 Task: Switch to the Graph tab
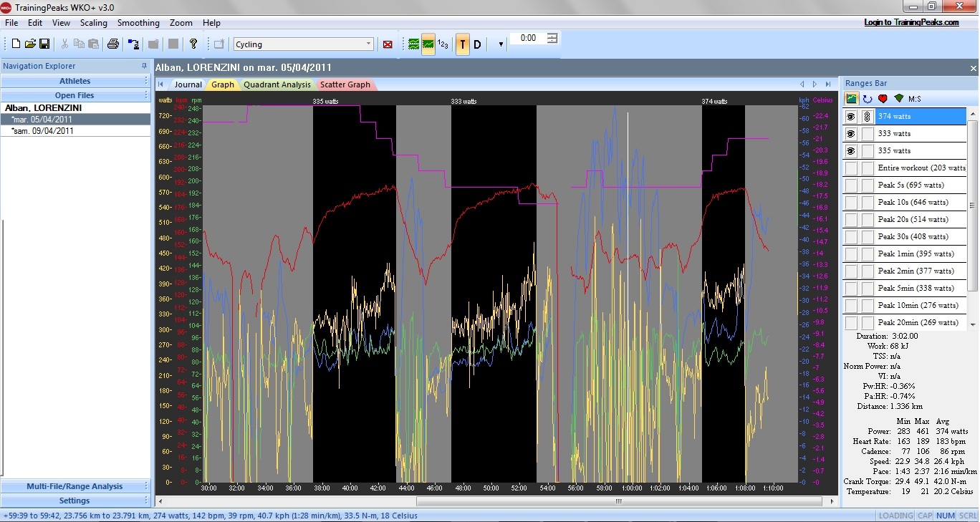pos(223,84)
